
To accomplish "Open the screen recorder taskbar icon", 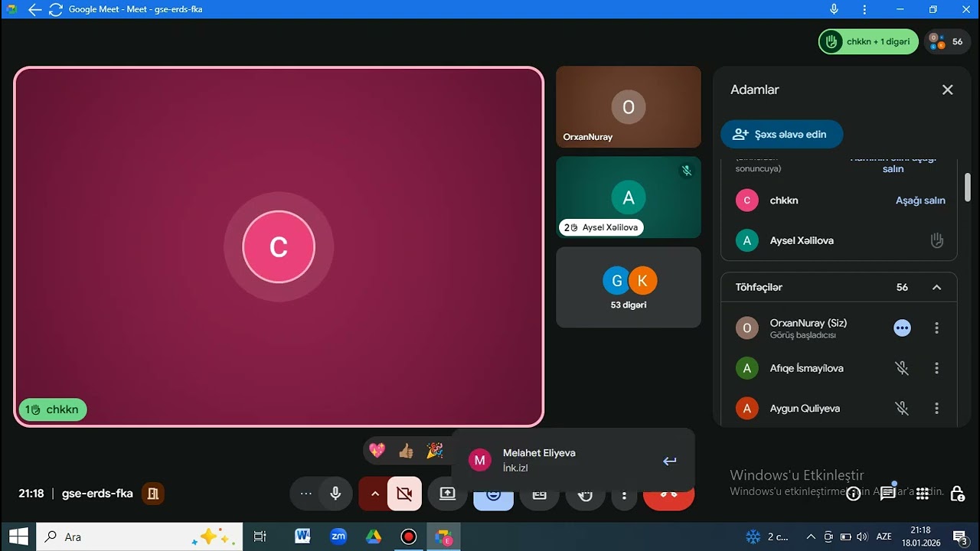I will (408, 536).
